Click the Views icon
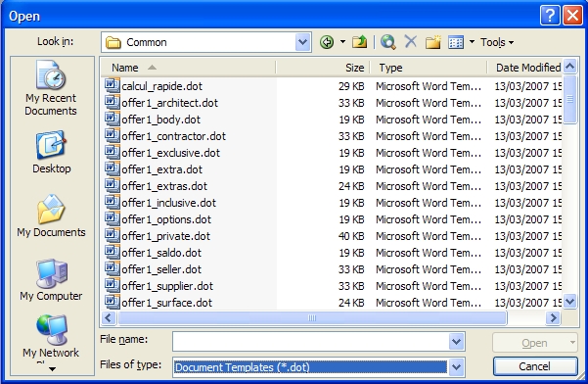 [x=456, y=42]
